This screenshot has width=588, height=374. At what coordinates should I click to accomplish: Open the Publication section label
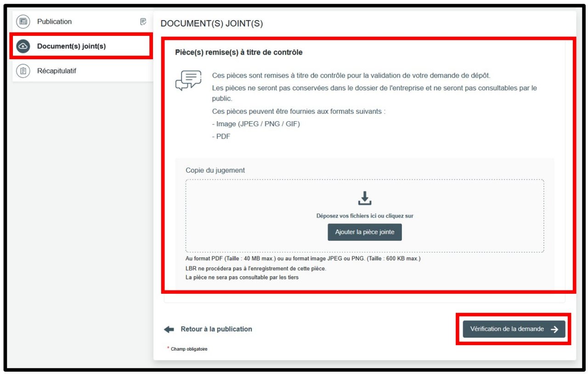(54, 22)
